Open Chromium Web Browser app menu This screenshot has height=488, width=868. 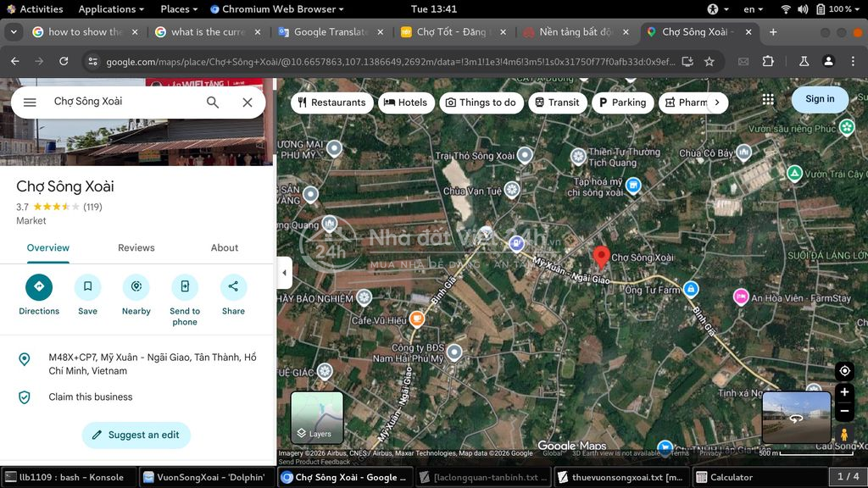277,8
